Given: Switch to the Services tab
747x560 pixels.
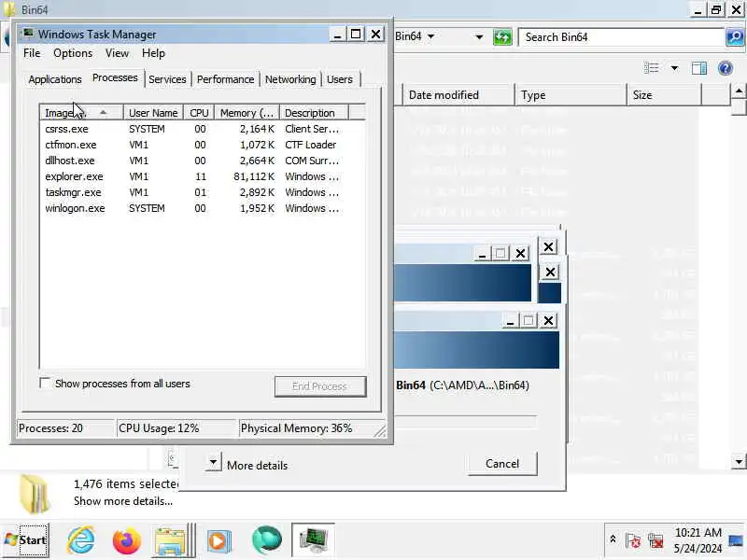Looking at the screenshot, I should (x=167, y=79).
